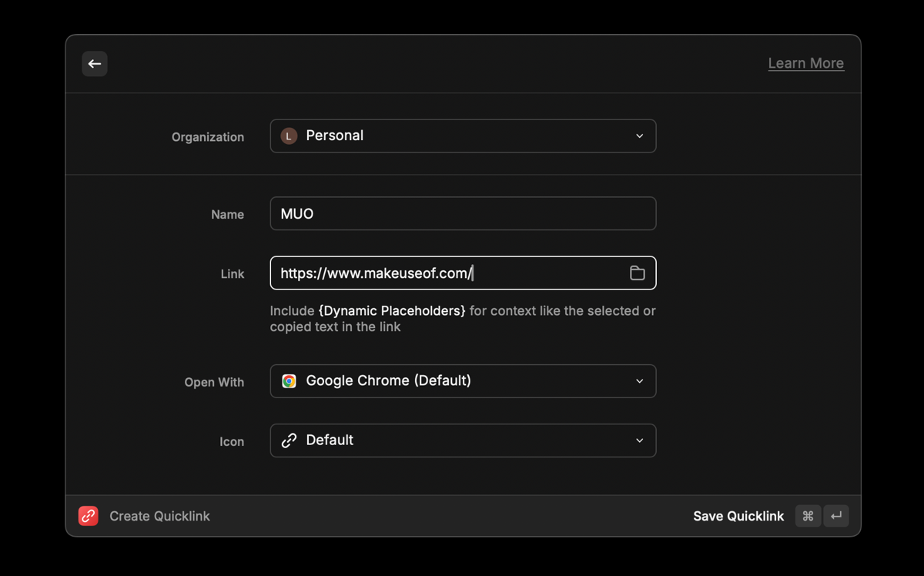Click the Dynamic Placeholders highlighted text
This screenshot has width=924, height=576.
click(x=391, y=311)
